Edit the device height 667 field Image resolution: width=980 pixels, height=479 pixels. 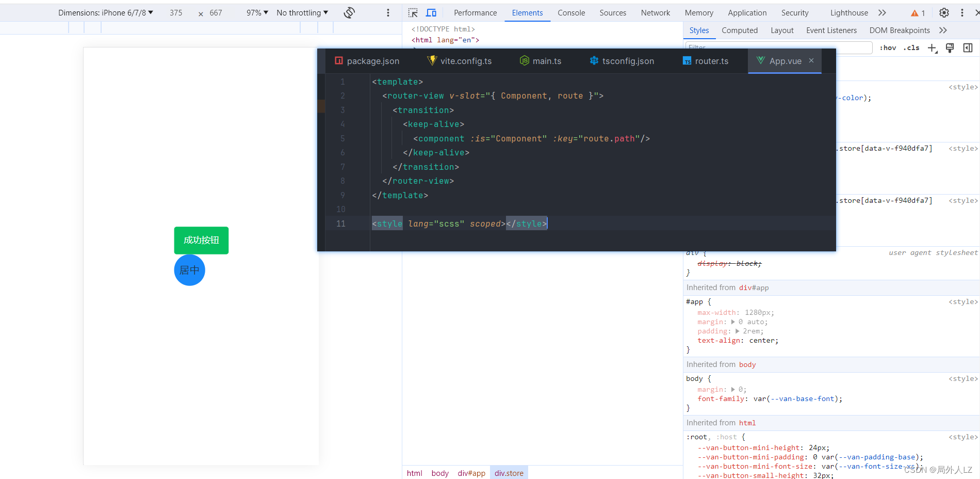216,13
